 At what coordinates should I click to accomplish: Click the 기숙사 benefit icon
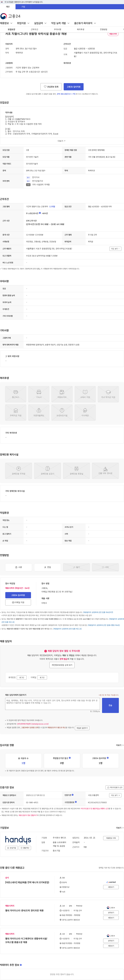pyautogui.click(x=39, y=394)
